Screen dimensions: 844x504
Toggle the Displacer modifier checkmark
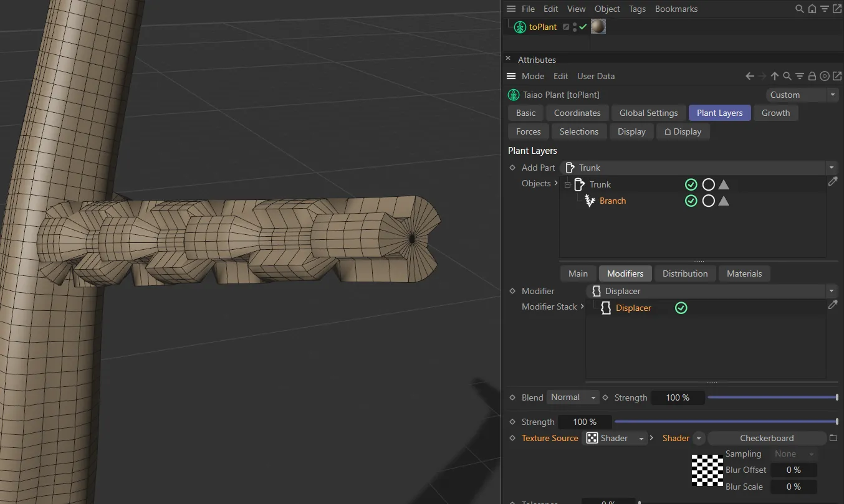click(681, 308)
